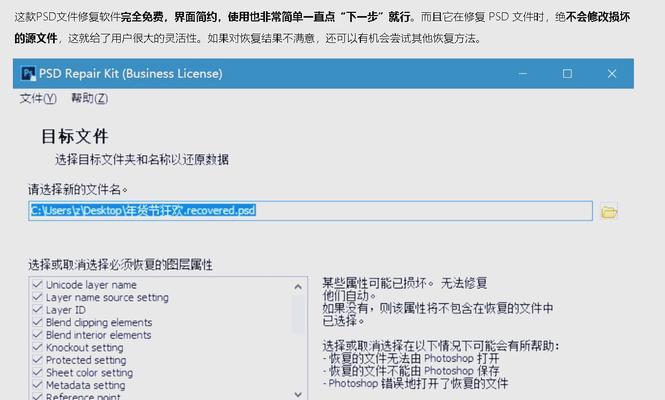The image size is (665, 400).
Task: Toggle Metadata setting checkbox
Action: click(37, 385)
